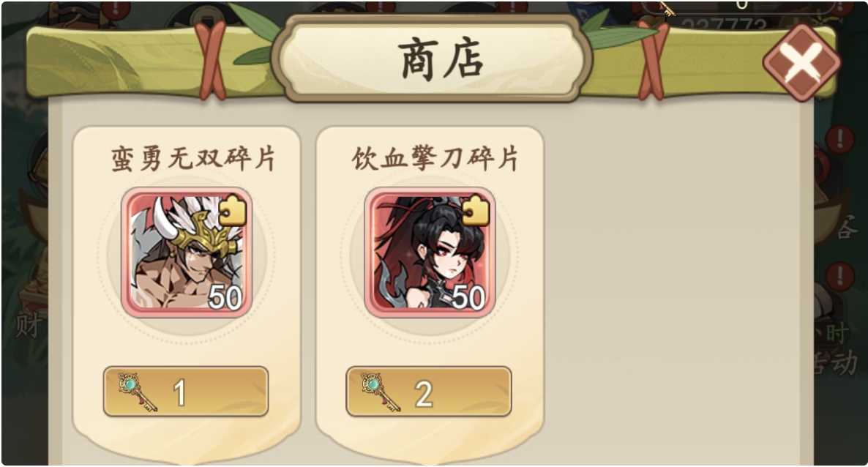Click the 财 label on left edge
The image size is (868, 467).
(28, 325)
